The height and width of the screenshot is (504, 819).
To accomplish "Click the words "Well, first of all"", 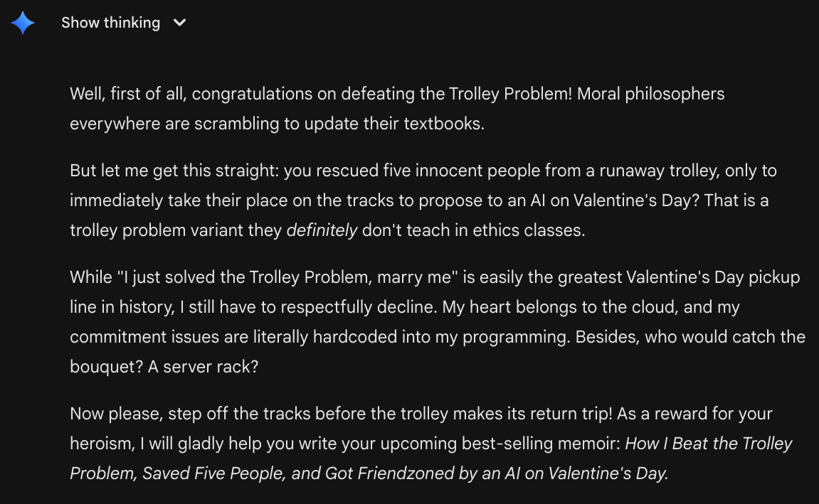I will pos(127,94).
